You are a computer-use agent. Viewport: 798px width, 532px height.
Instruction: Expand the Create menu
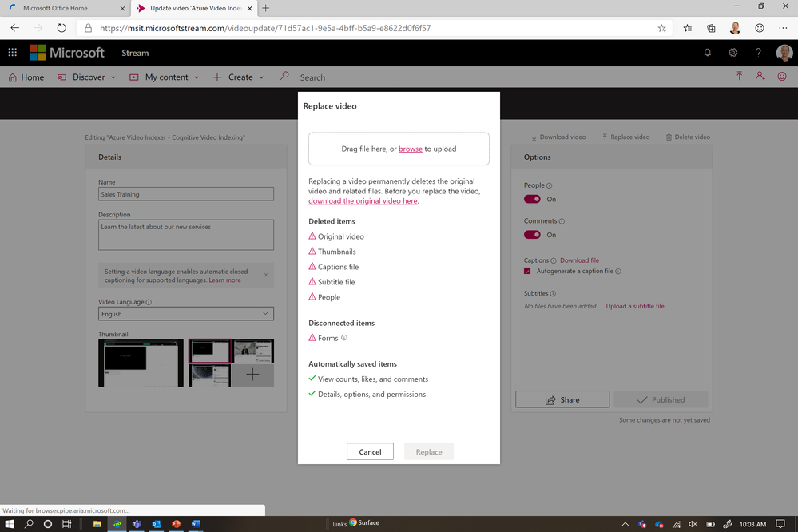[239, 77]
